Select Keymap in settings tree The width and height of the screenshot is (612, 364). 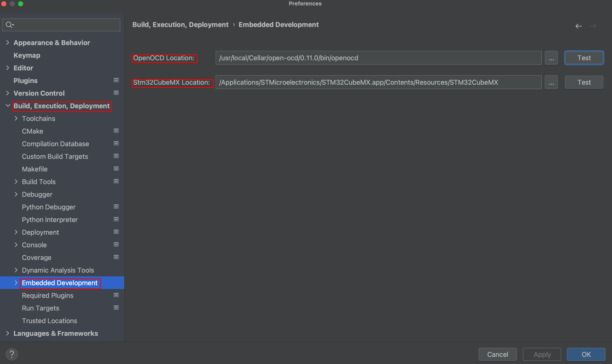point(27,55)
